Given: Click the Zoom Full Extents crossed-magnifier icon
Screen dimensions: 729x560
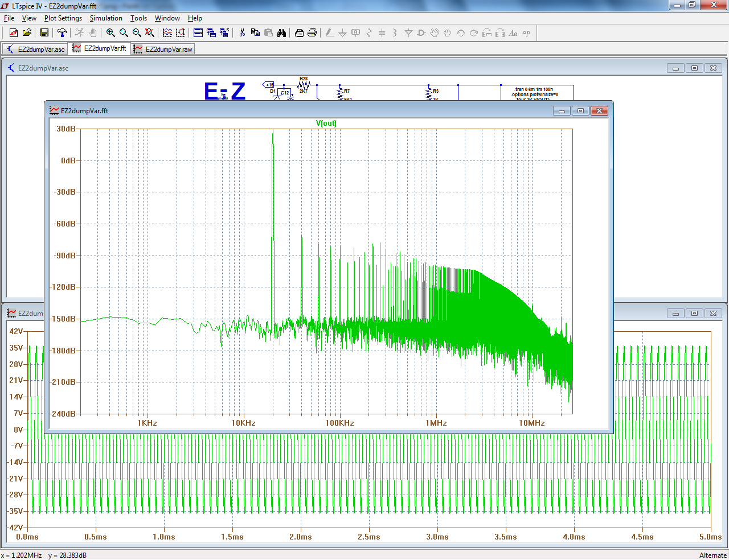Looking at the screenshot, I should 150,33.
